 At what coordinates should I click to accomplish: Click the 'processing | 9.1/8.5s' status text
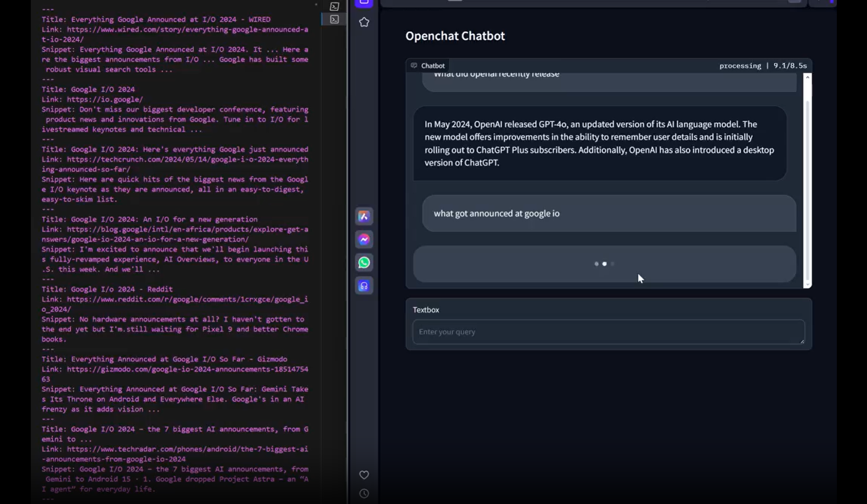click(x=763, y=66)
